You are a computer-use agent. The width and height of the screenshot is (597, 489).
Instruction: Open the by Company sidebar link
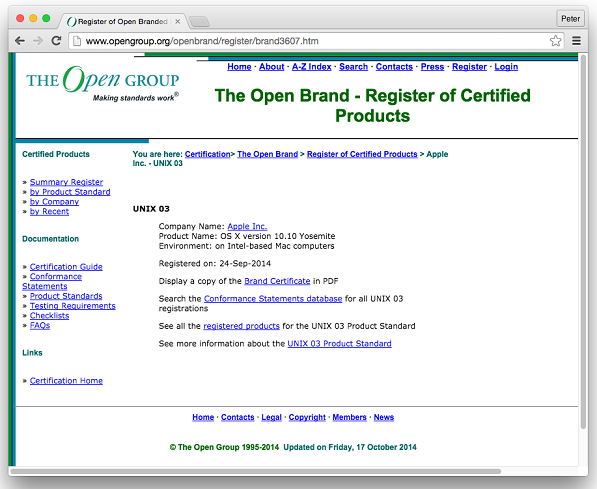[x=54, y=202]
